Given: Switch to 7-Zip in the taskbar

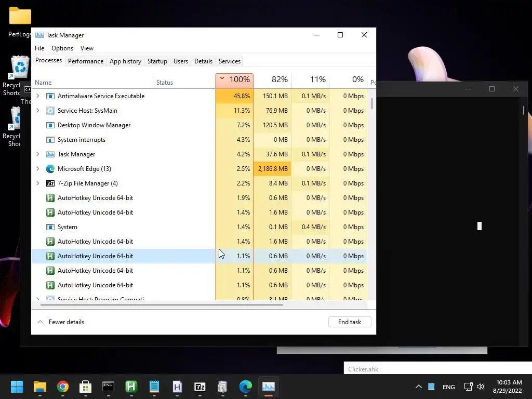Looking at the screenshot, I should point(200,387).
